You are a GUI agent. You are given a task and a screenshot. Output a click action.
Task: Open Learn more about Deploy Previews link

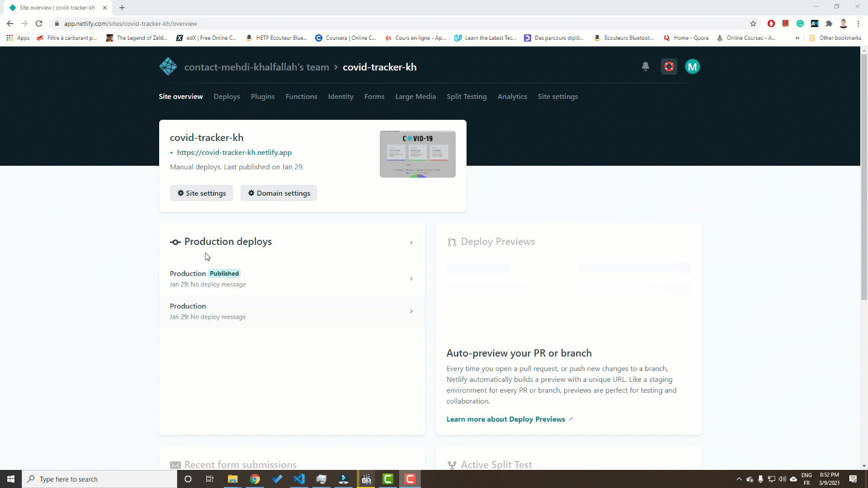510,419
